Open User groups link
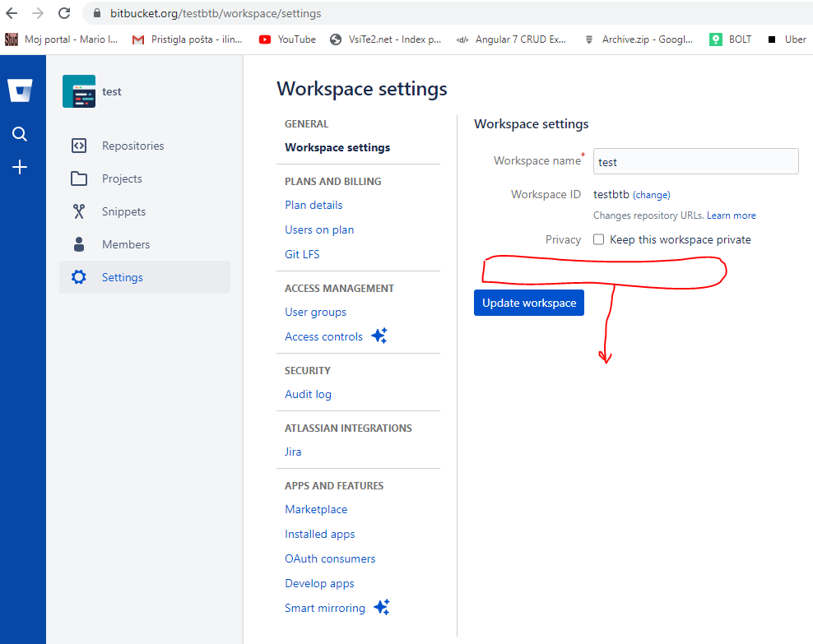 (316, 312)
